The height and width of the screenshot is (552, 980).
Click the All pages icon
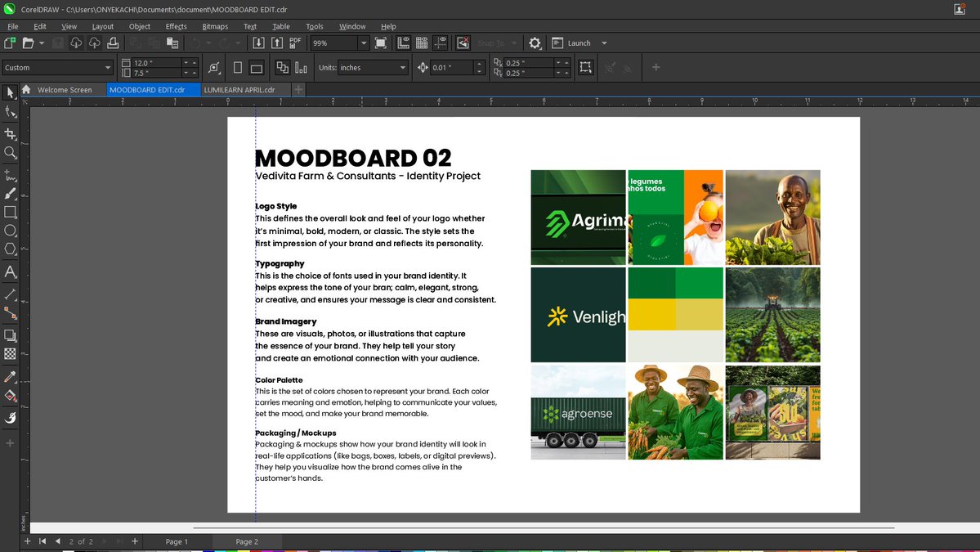pyautogui.click(x=283, y=68)
